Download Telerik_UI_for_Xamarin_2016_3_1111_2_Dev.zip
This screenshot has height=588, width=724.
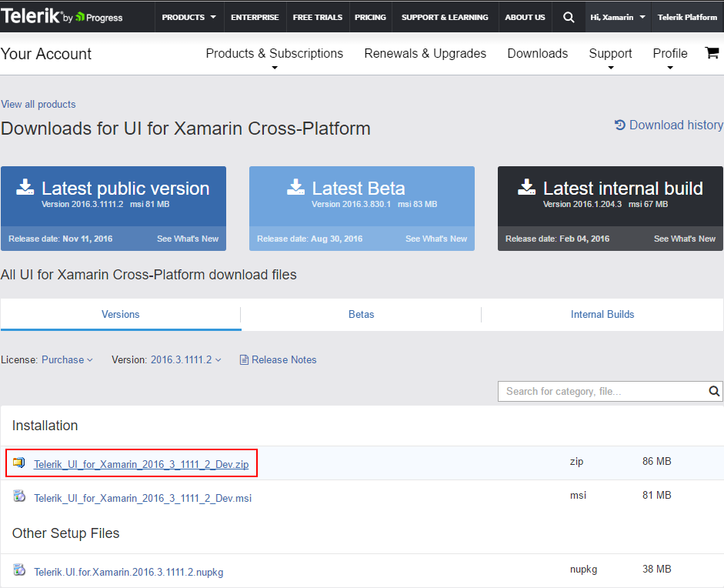coord(142,464)
